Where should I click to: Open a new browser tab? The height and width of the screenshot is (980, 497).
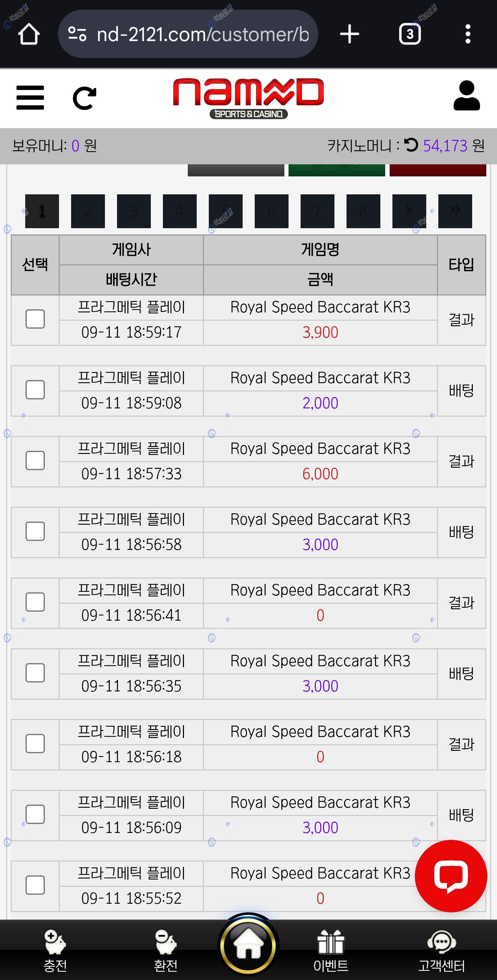pos(349,34)
